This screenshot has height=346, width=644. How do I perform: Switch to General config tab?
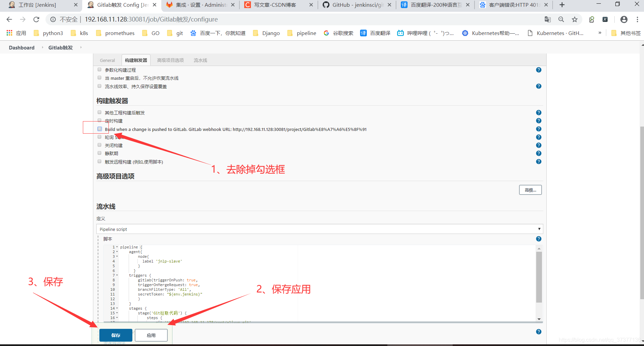[107, 60]
